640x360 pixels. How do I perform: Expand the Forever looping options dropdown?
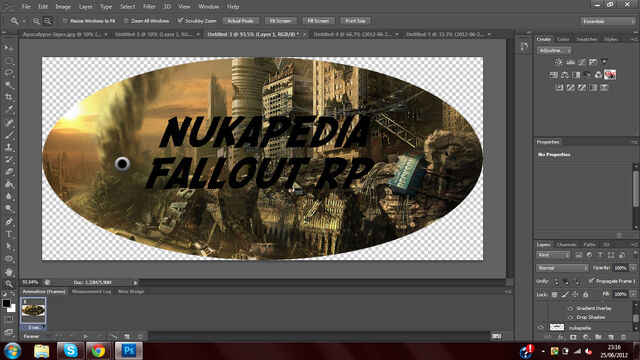click(35, 336)
